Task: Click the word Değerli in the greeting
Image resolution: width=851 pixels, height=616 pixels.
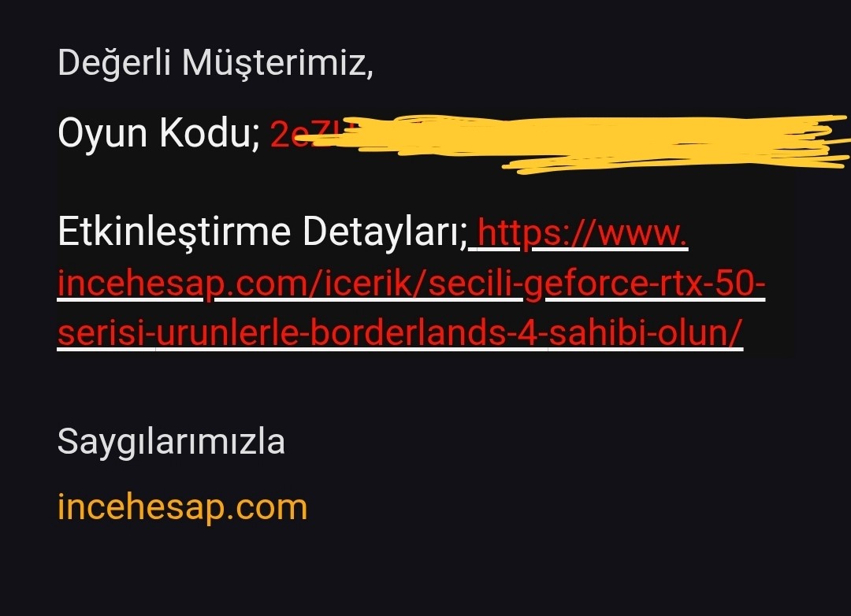Action: (x=114, y=63)
